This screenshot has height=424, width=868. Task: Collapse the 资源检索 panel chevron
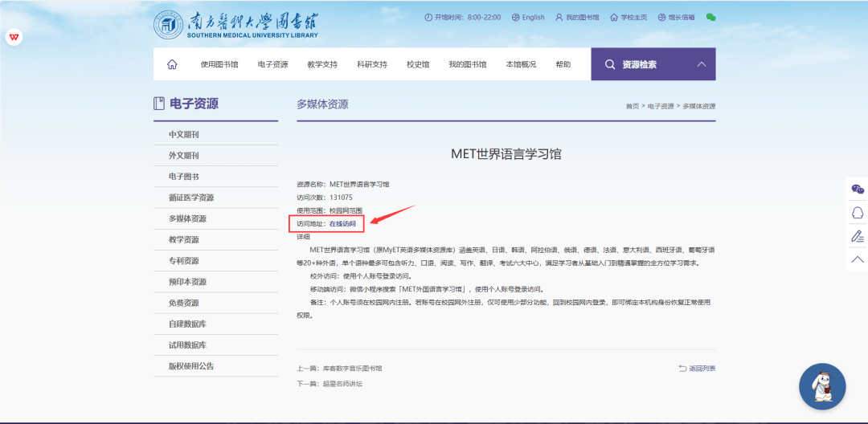click(x=701, y=64)
